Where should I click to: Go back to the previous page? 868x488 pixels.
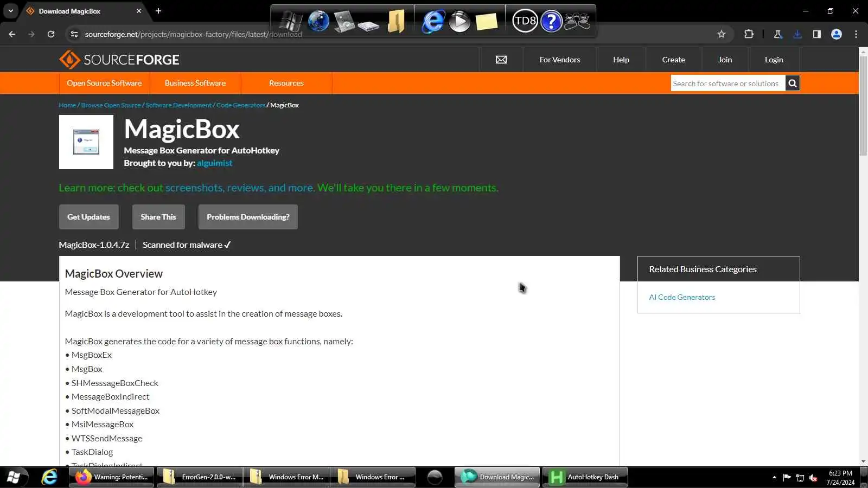point(12,34)
